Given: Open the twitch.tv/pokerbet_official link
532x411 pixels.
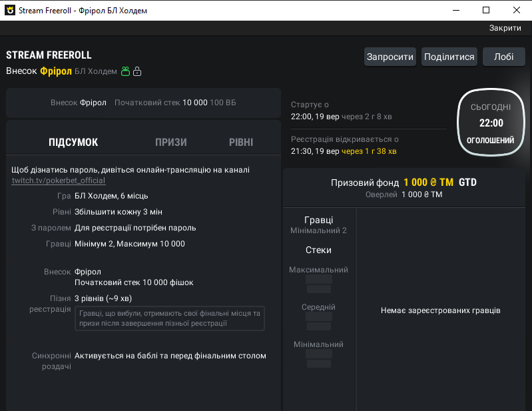Looking at the screenshot, I should [59, 181].
